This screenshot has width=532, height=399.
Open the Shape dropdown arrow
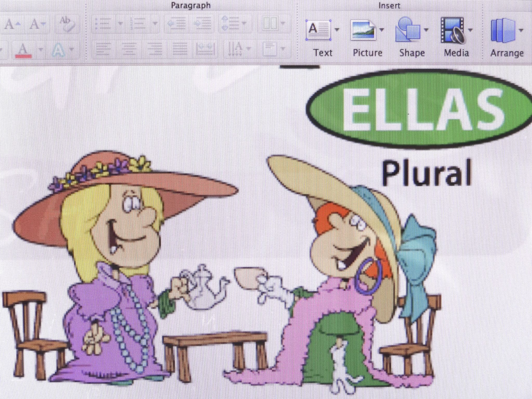pos(426,30)
